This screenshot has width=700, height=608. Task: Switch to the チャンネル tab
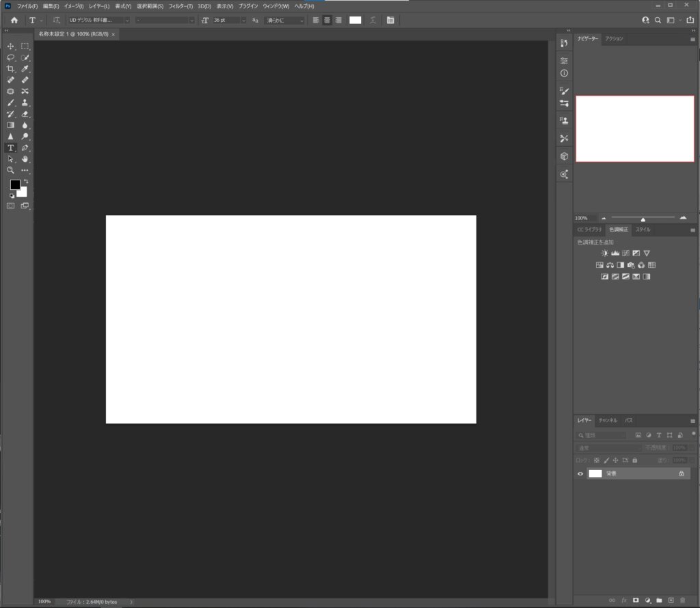(x=608, y=420)
